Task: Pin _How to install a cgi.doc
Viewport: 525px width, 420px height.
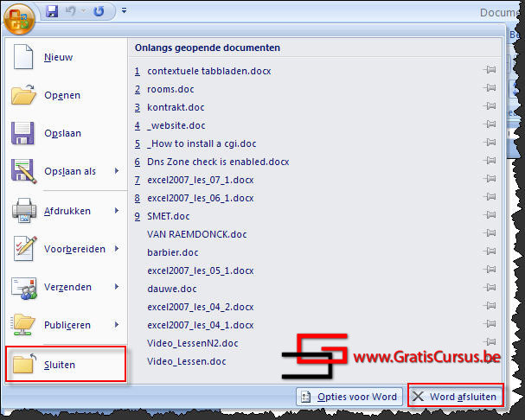Action: tap(490, 143)
